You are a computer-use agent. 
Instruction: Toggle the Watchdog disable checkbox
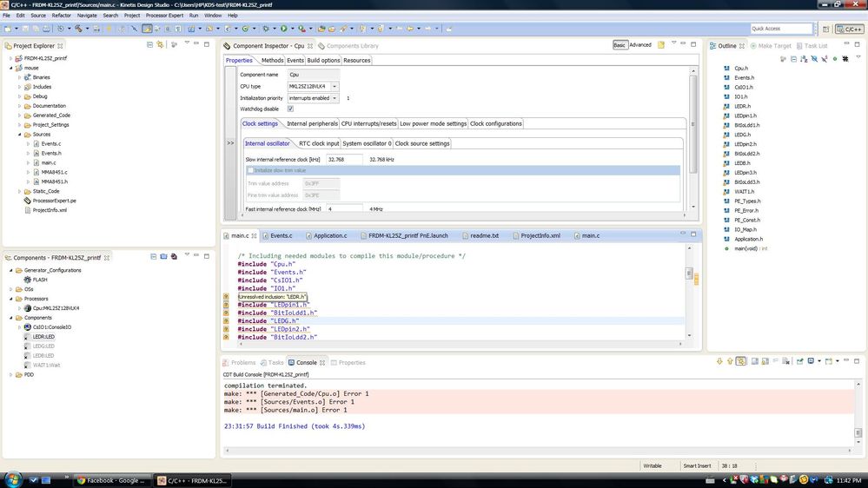tap(290, 109)
